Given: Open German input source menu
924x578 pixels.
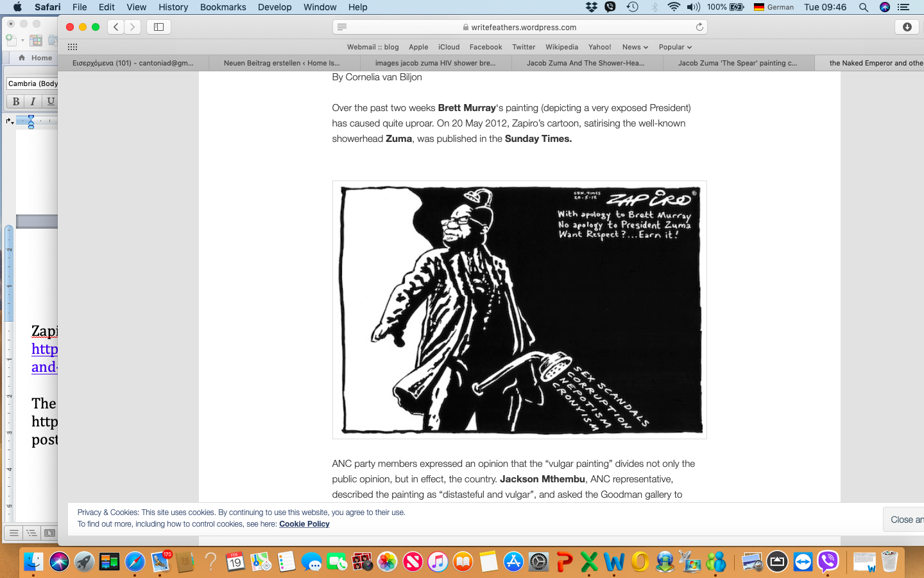Looking at the screenshot, I should 774,7.
